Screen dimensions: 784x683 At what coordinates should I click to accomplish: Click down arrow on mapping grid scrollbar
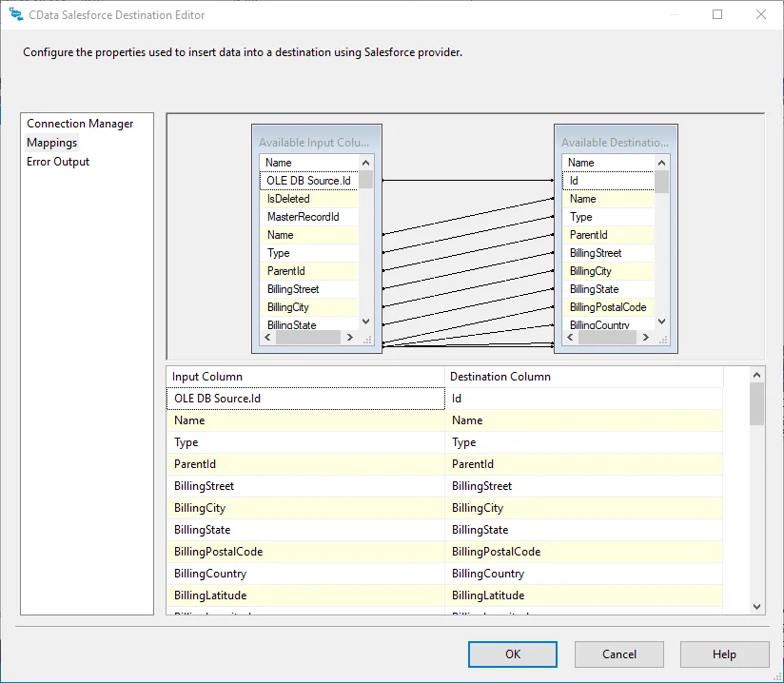click(x=756, y=605)
